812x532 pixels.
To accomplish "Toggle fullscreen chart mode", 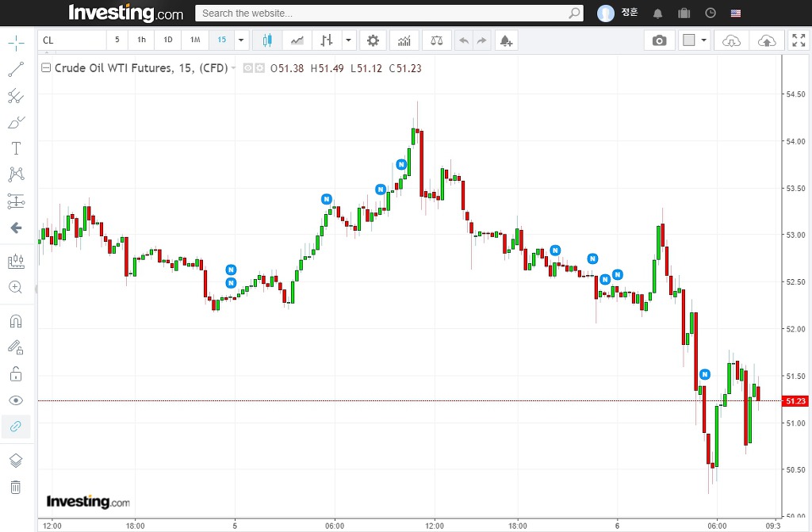I will click(x=799, y=40).
